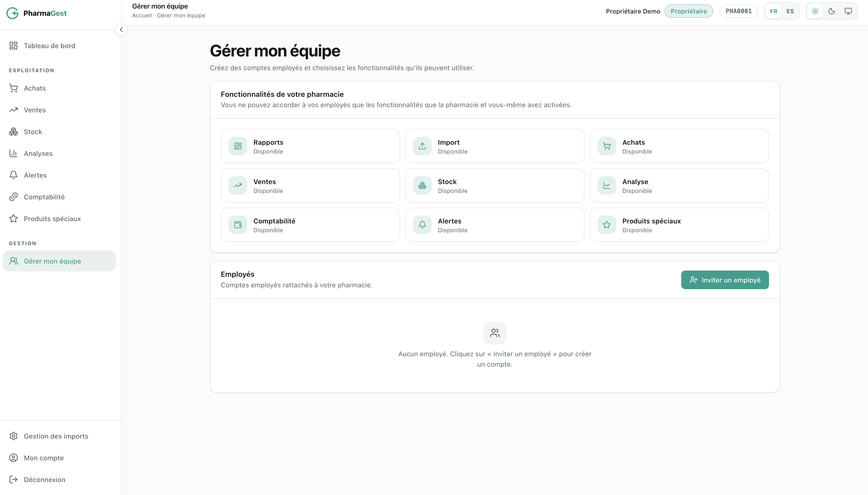Click the Inviter un employé button
The width and height of the screenshot is (868, 495).
[x=725, y=280]
